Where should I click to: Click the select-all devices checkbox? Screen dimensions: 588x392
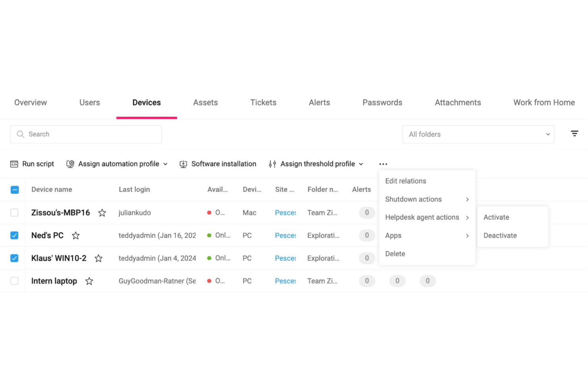(x=14, y=189)
